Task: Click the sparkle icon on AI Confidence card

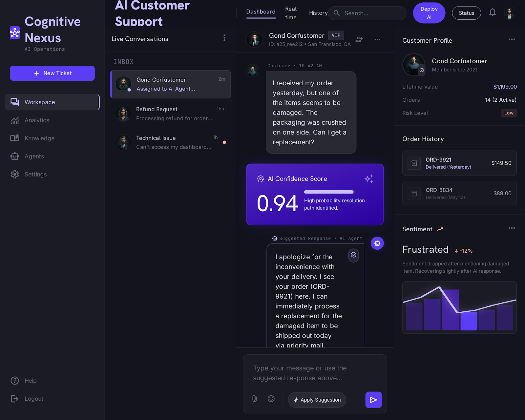Action: click(369, 179)
